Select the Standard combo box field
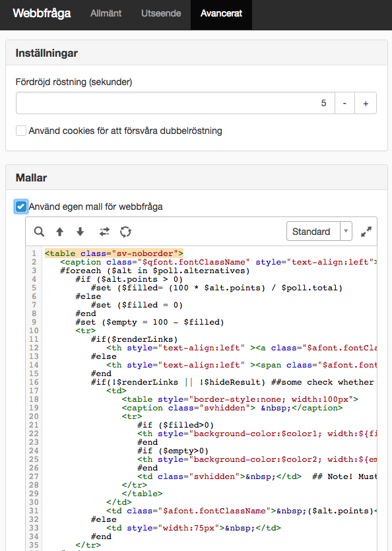Screen dimensions: 392x551 coord(319,231)
